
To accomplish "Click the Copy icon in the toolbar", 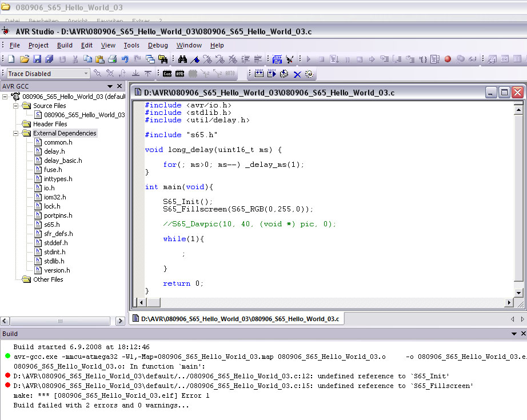I will coord(87,59).
